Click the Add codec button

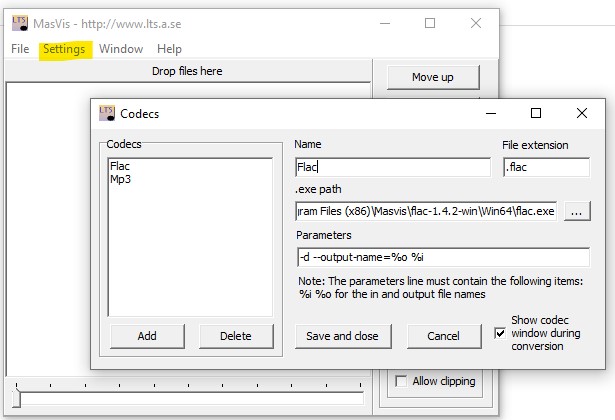coord(147,336)
